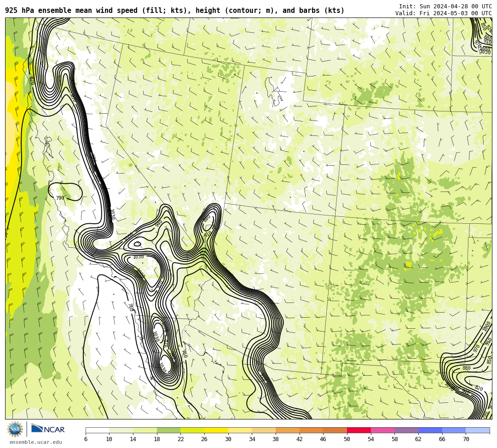Screen dimensions: 497x448
Task: Pick the orange 38–42 kts colorbar segment
Action: tap(288, 431)
